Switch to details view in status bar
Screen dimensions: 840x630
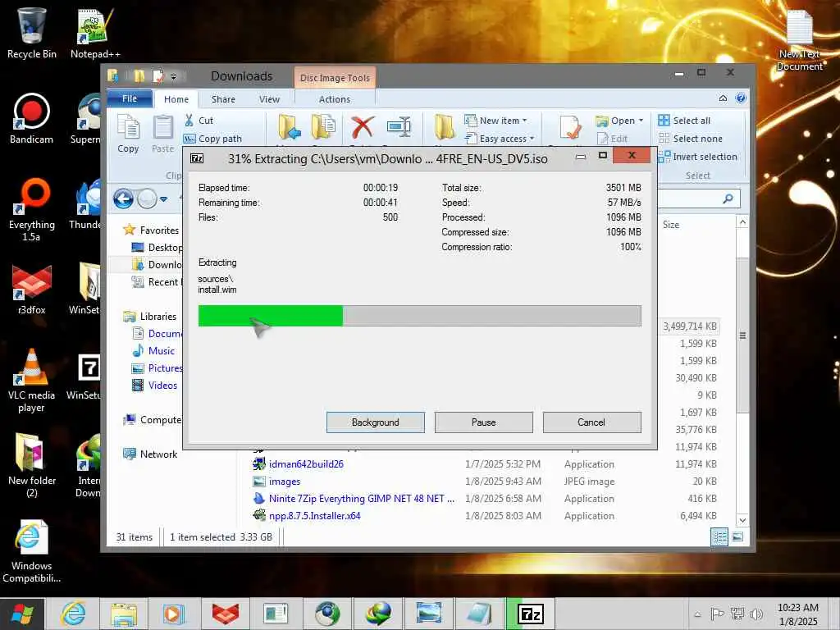(x=719, y=536)
